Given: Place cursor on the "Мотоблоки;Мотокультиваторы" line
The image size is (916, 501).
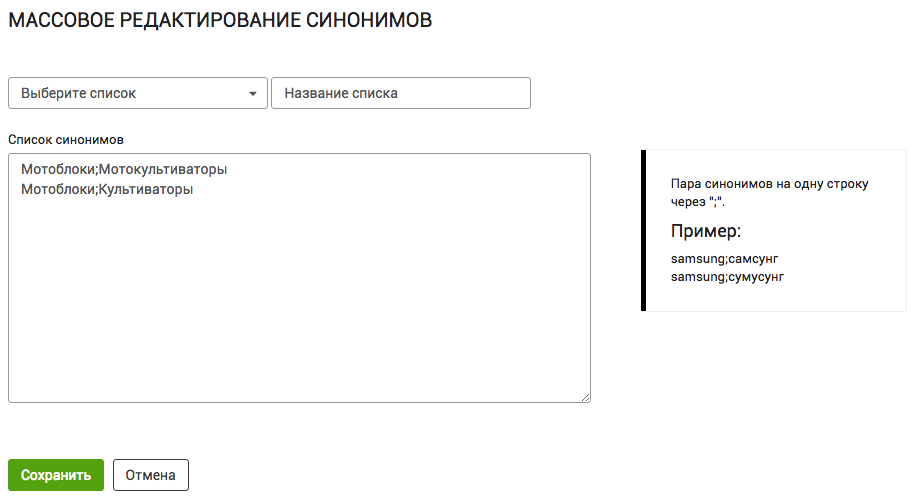Looking at the screenshot, I should pyautogui.click(x=124, y=170).
